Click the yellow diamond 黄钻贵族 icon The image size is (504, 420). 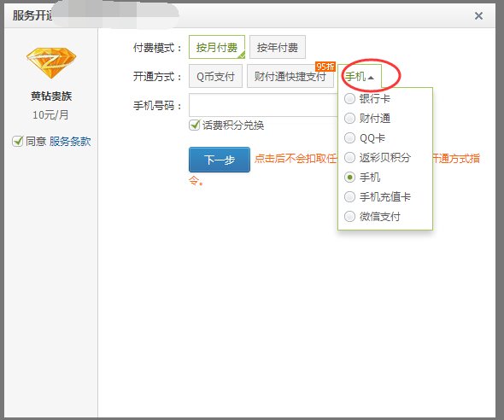tap(51, 63)
